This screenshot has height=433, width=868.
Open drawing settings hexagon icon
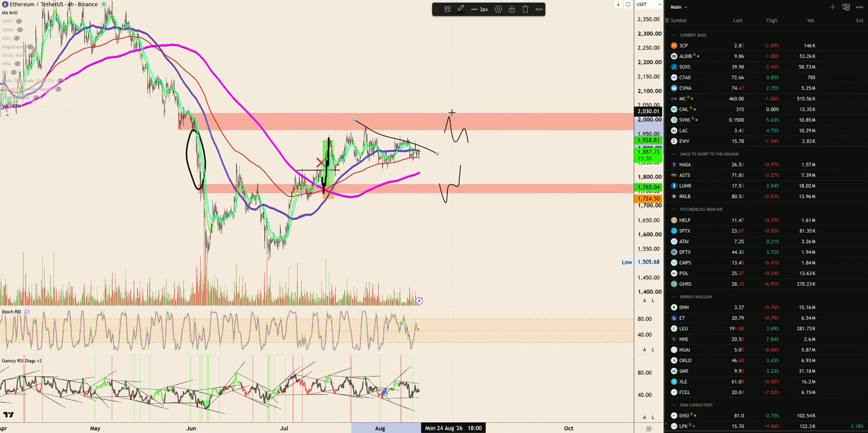(498, 9)
